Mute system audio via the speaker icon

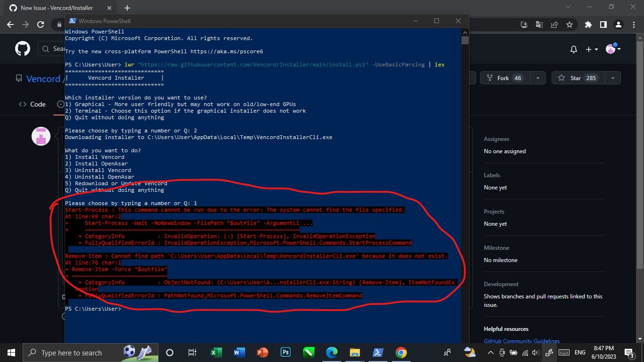point(536,352)
